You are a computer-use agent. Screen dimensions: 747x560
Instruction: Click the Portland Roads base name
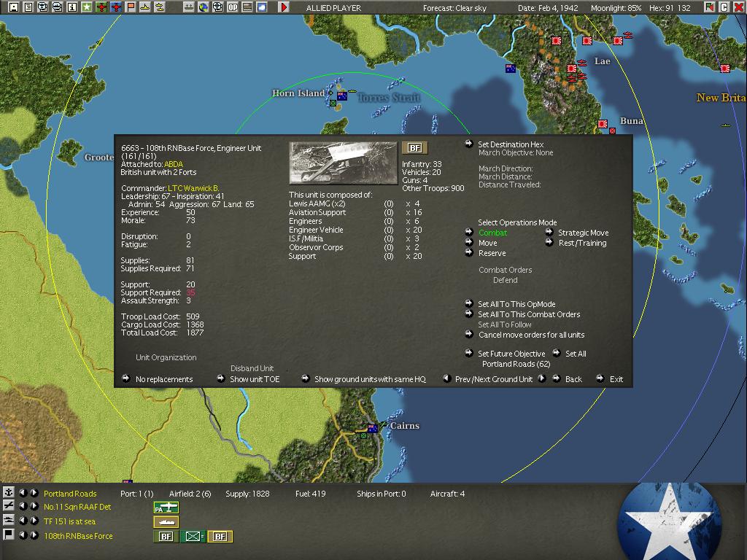click(70, 494)
